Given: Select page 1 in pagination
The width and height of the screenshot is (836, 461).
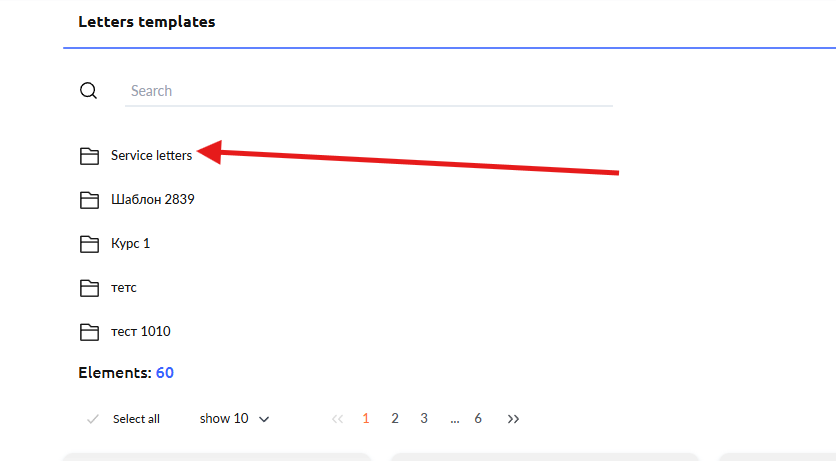Looking at the screenshot, I should point(366,419).
